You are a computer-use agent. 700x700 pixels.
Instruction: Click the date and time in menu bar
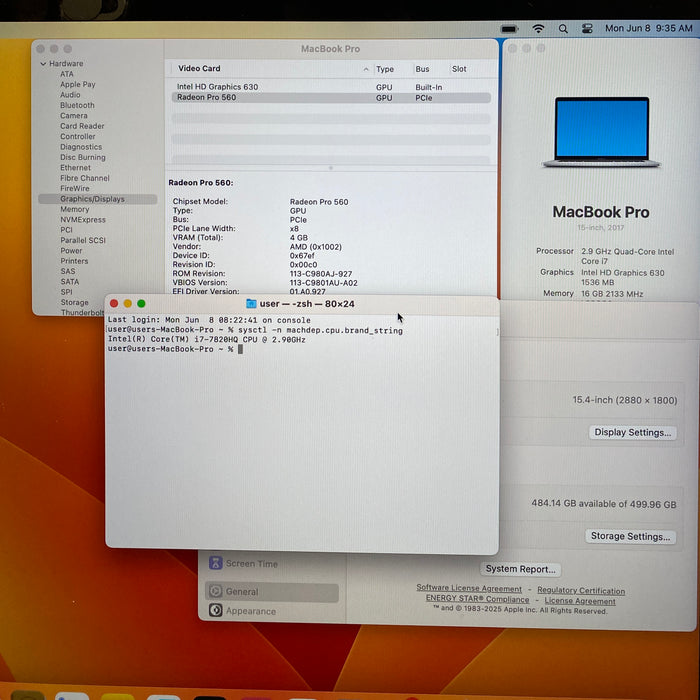648,28
